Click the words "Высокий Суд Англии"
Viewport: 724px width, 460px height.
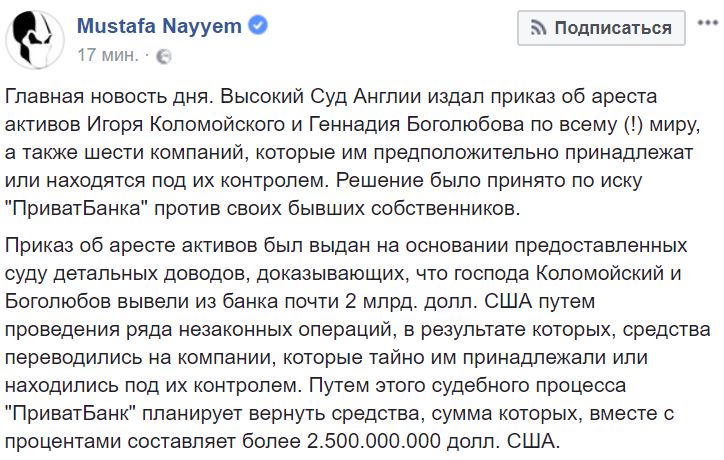321,97
